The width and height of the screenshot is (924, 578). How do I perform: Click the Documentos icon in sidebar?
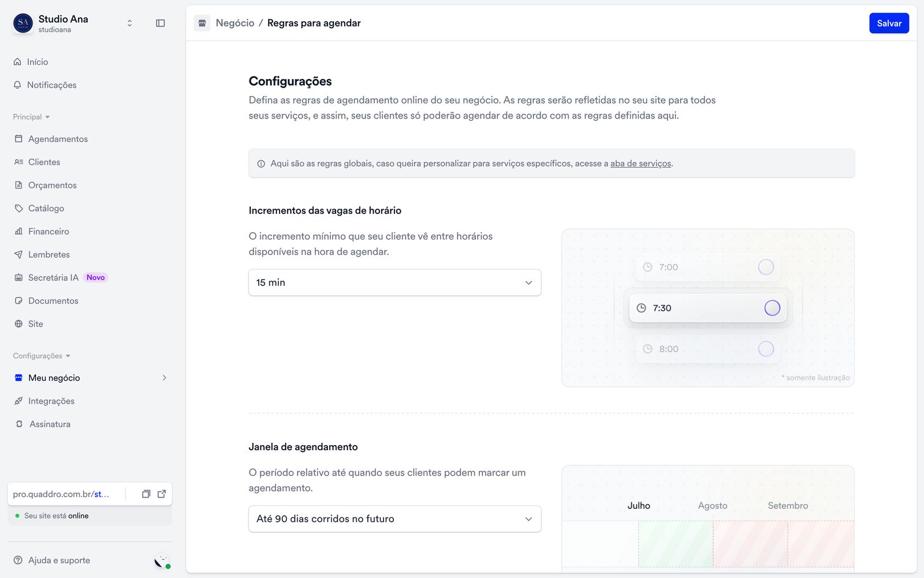(x=18, y=301)
